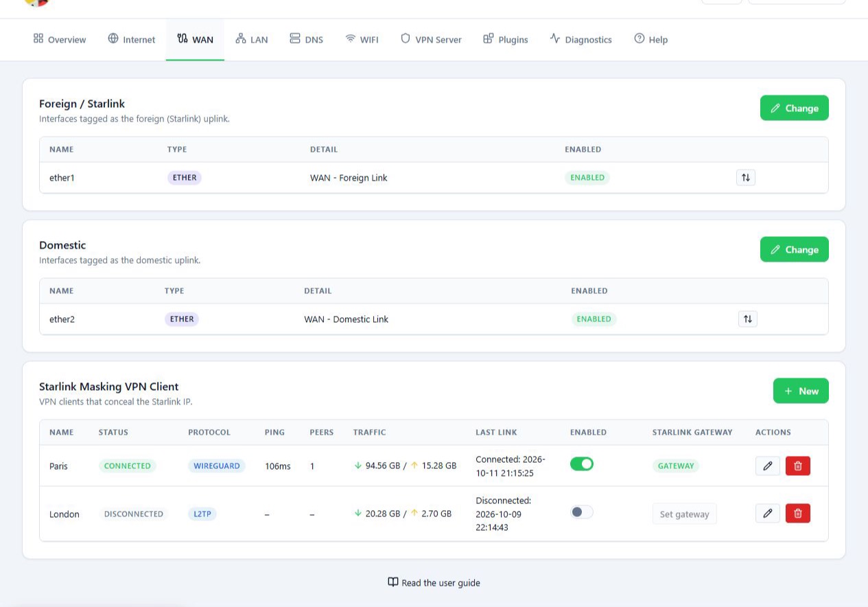Click the Paris last link timestamp

tap(511, 466)
